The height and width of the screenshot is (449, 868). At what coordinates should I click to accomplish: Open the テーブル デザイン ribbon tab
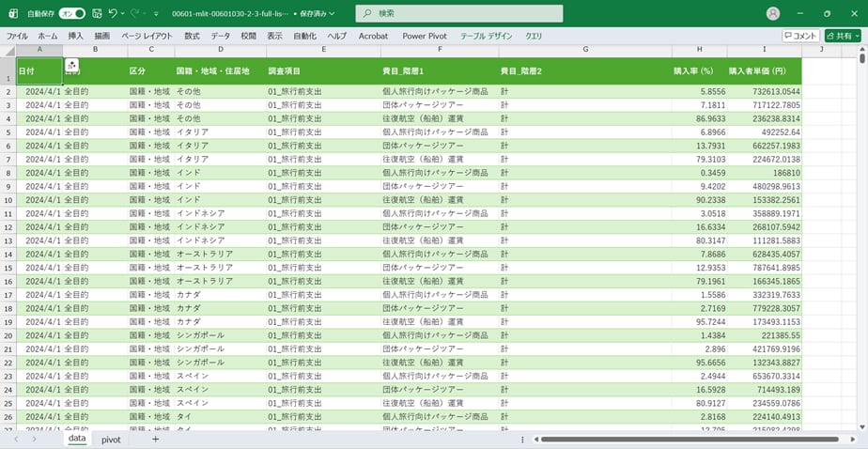[x=486, y=36]
